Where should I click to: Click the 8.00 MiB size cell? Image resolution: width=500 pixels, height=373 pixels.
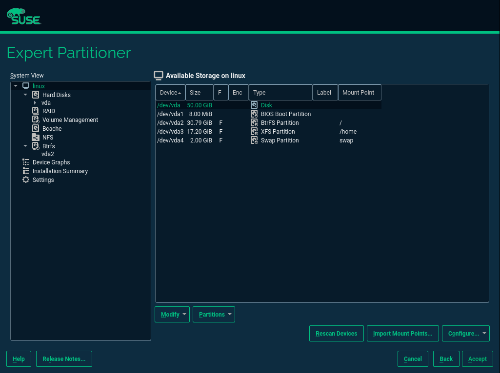tap(201, 114)
